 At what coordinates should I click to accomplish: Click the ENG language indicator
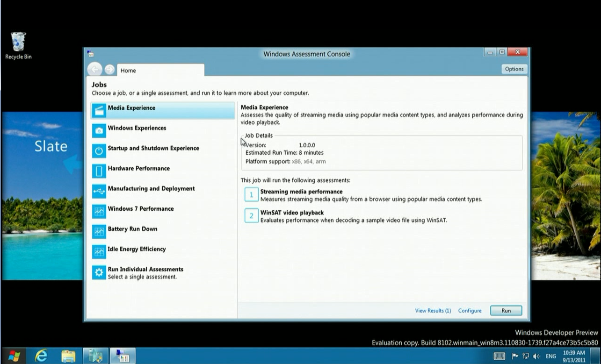[x=551, y=357]
